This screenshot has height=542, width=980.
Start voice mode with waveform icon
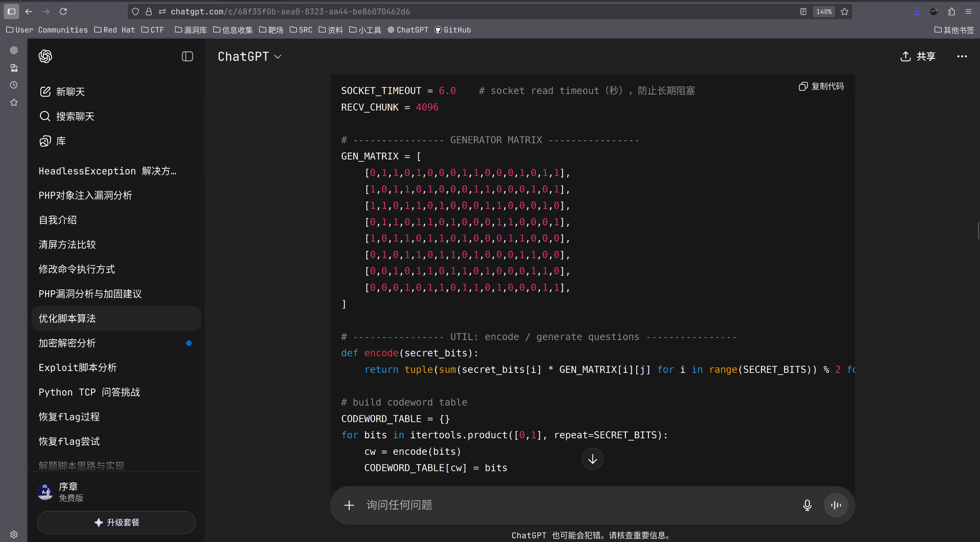836,505
